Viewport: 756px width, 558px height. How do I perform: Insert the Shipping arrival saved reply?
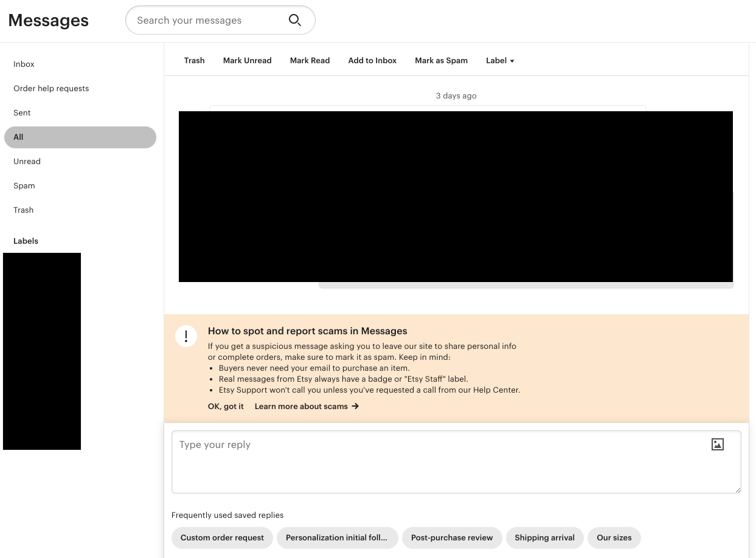click(545, 537)
